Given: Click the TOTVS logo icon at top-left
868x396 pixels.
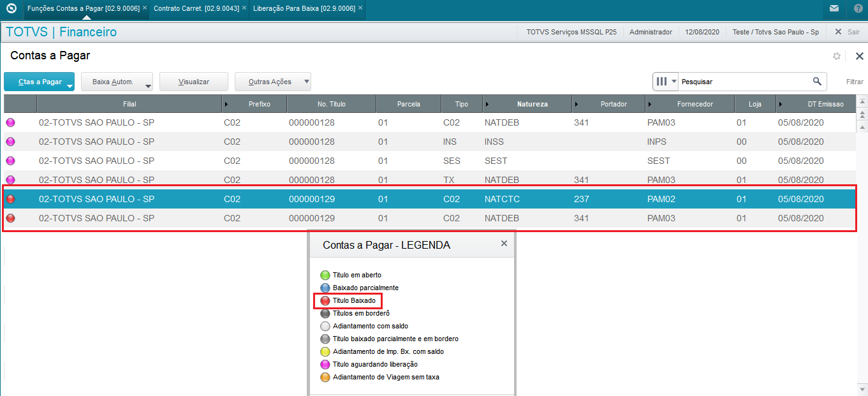Looking at the screenshot, I should coord(11,8).
